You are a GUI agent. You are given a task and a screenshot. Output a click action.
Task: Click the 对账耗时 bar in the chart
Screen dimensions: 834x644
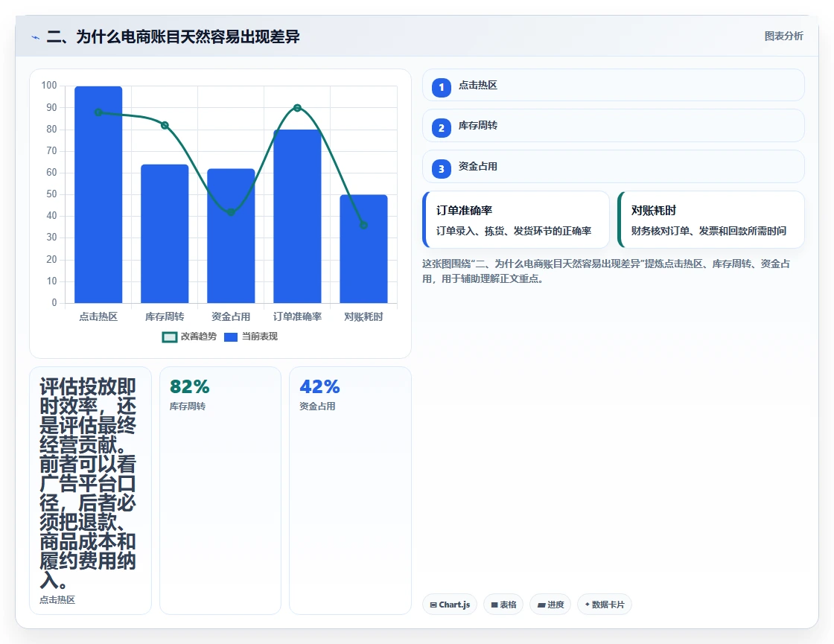364,249
